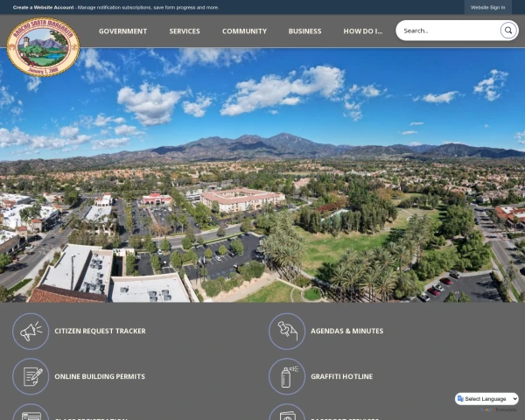Expand the Select Language dropdown
Screen dimensions: 525x420
486,399
